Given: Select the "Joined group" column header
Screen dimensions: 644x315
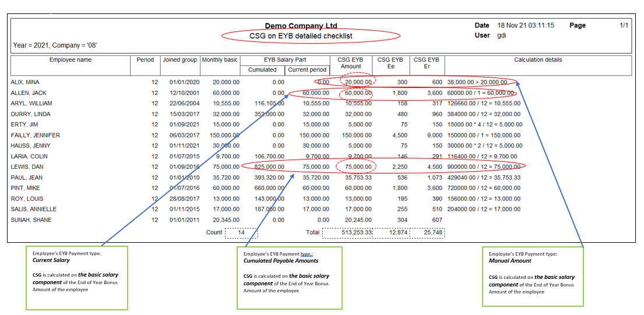Looking at the screenshot, I should [180, 60].
